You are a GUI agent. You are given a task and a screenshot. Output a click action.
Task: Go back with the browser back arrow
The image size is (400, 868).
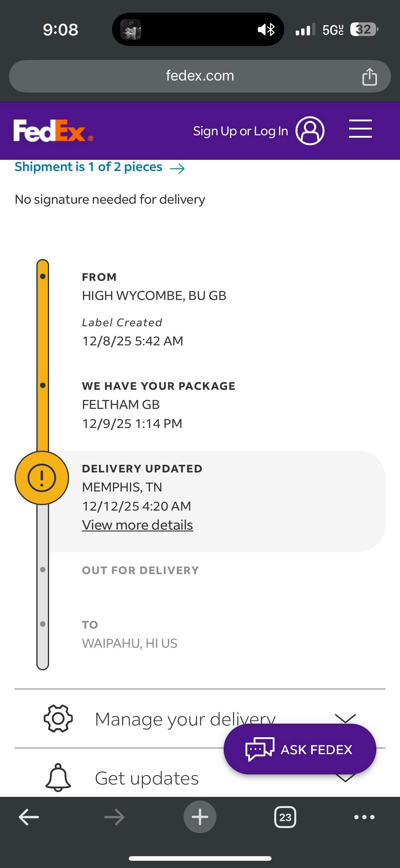pyautogui.click(x=29, y=817)
